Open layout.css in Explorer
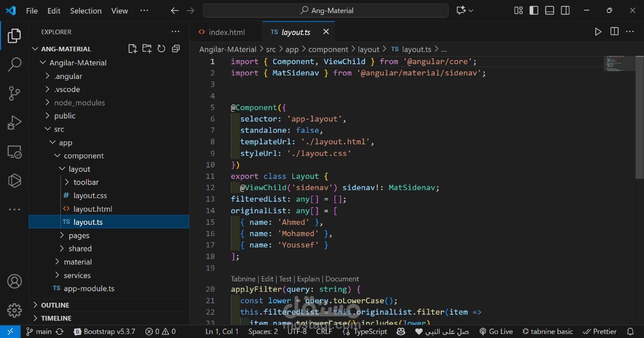The image size is (644, 338). 109,195
